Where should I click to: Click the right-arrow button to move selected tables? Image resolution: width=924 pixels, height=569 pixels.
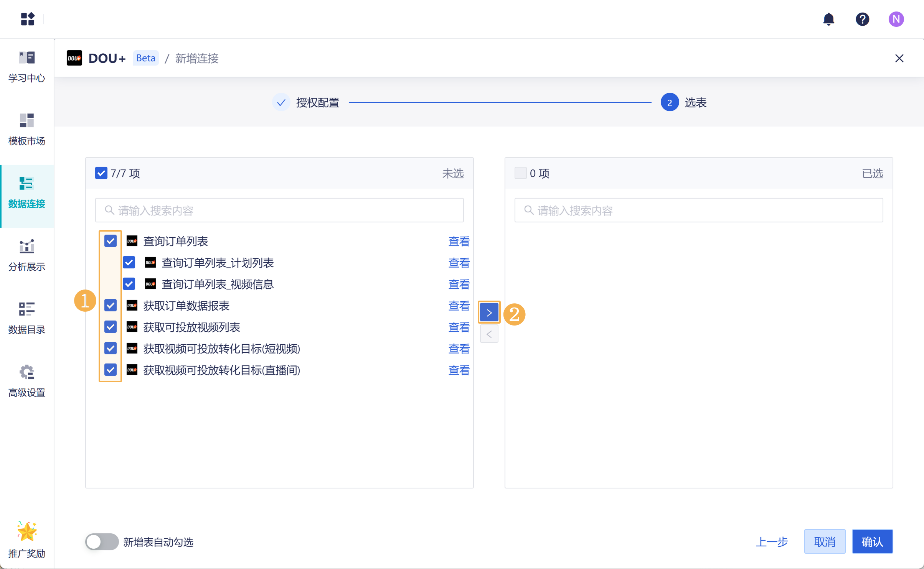coord(489,312)
